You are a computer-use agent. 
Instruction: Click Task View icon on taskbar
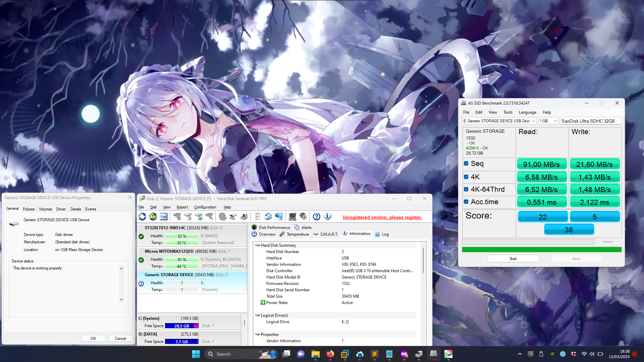click(x=286, y=354)
